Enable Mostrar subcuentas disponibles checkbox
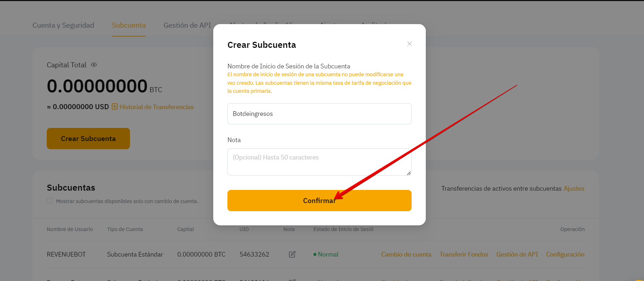The height and width of the screenshot is (281, 644). point(50,201)
